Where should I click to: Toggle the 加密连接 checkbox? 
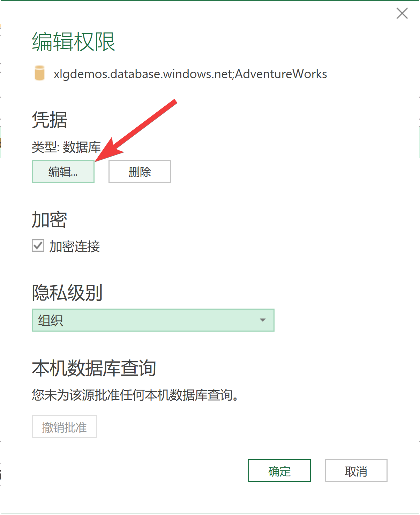(x=38, y=246)
